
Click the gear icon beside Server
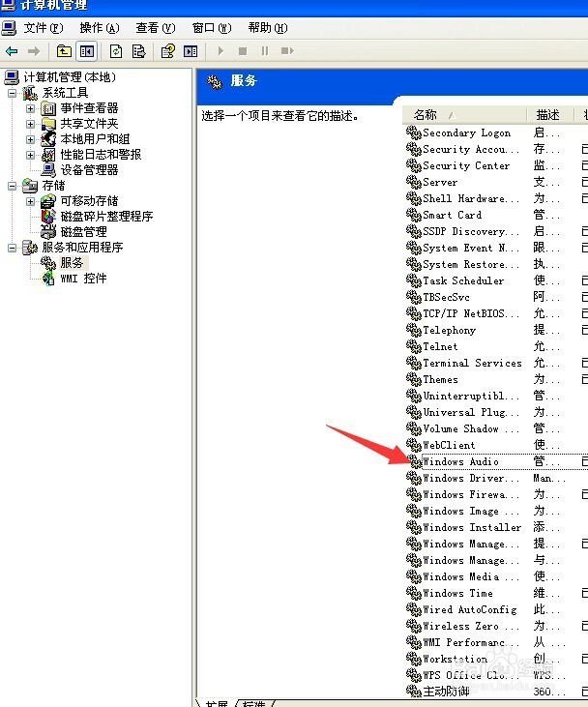coord(414,182)
